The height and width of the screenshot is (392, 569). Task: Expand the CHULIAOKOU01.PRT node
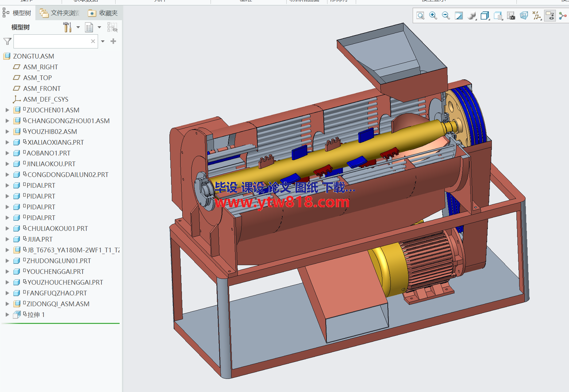tap(7, 228)
